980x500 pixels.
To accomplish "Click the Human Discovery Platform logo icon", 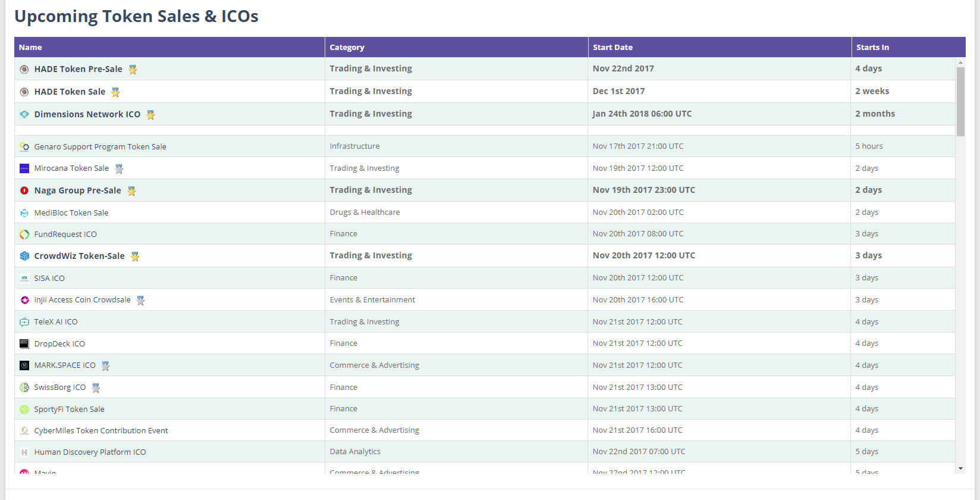I will tap(24, 452).
